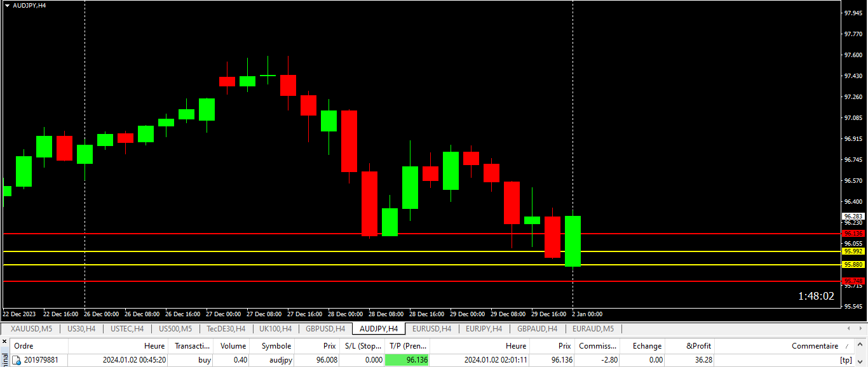The width and height of the screenshot is (868, 367).
Task: Click the S/L column header
Action: pyautogui.click(x=362, y=346)
